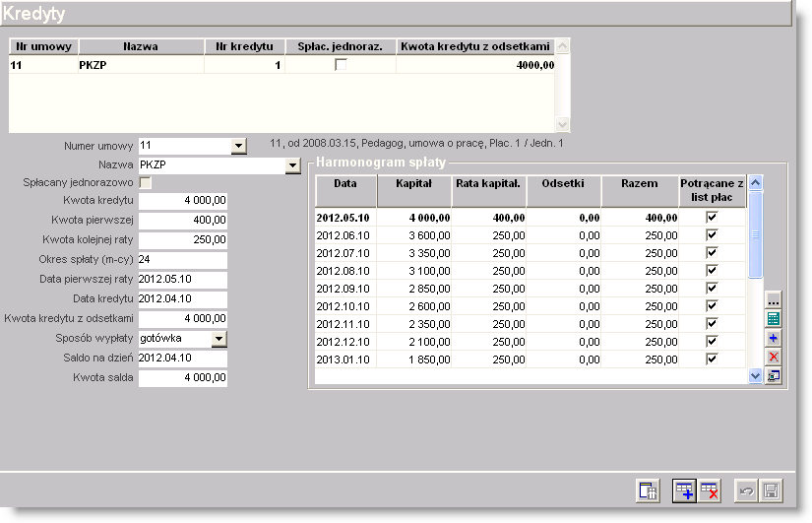
Task: Click the 2012.11.10 date cell
Action: pos(345,324)
